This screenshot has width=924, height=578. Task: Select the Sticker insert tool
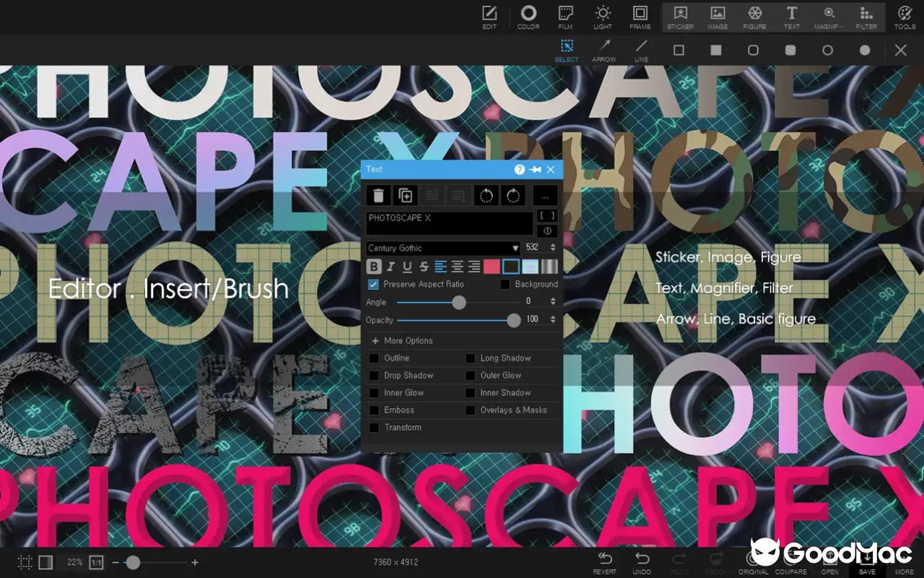(x=680, y=17)
